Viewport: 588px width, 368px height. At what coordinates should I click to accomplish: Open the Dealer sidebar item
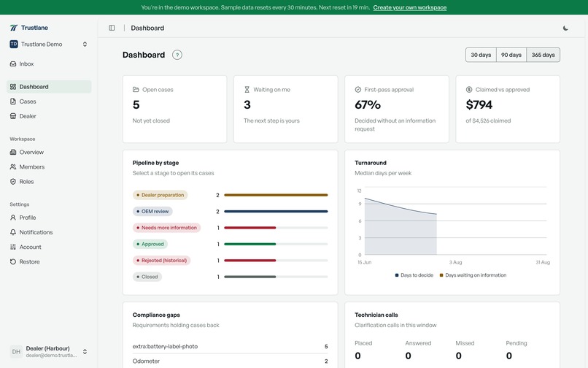[49, 116]
